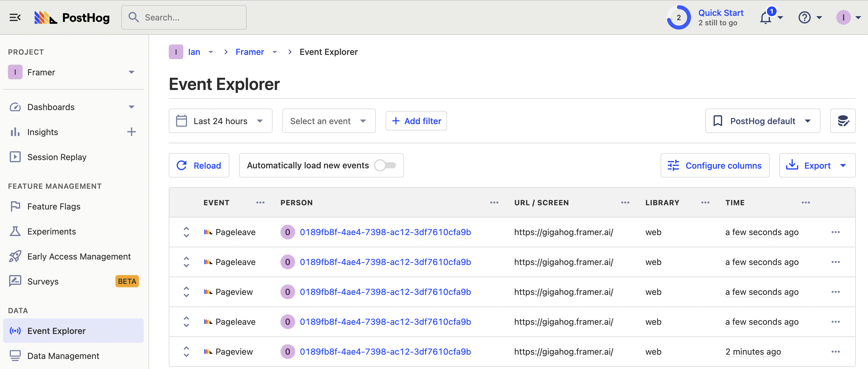Click into the Search input field
868x369 pixels.
point(189,18)
